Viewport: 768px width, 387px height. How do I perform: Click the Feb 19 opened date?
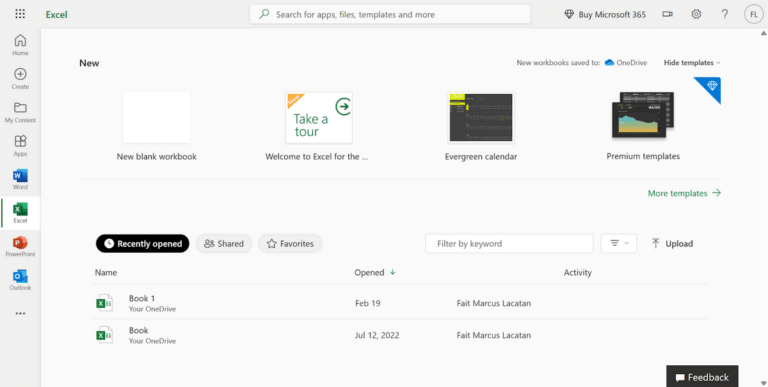click(x=367, y=303)
